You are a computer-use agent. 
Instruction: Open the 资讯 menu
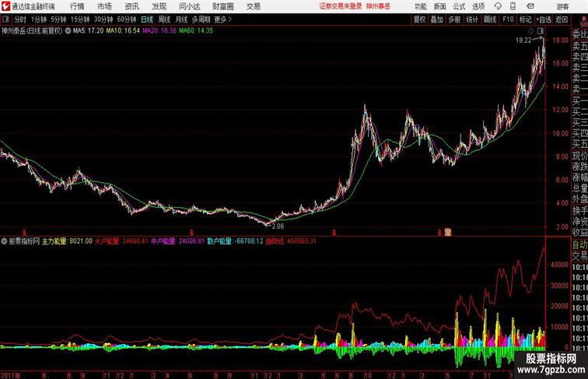click(131, 6)
